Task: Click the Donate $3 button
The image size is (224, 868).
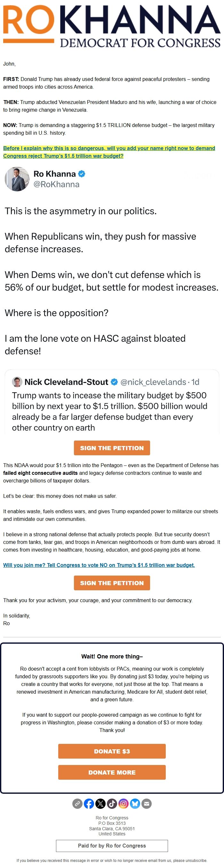Action: tap(112, 751)
